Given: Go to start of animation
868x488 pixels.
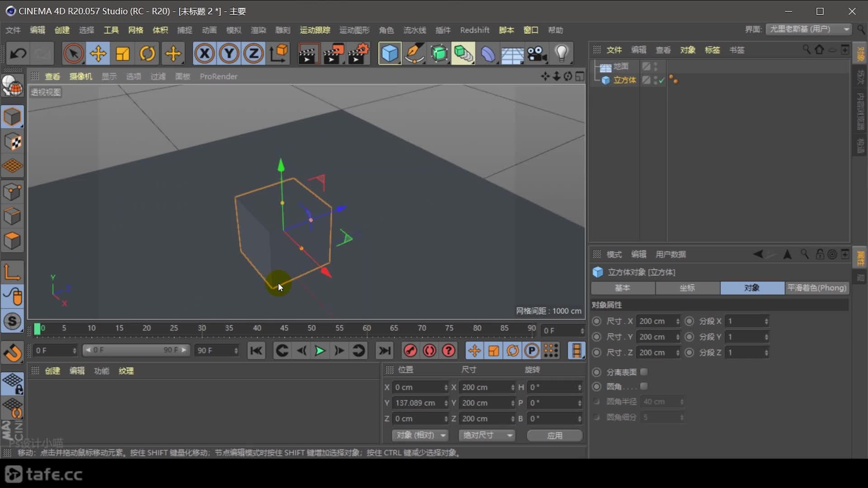Looking at the screenshot, I should tap(256, 351).
